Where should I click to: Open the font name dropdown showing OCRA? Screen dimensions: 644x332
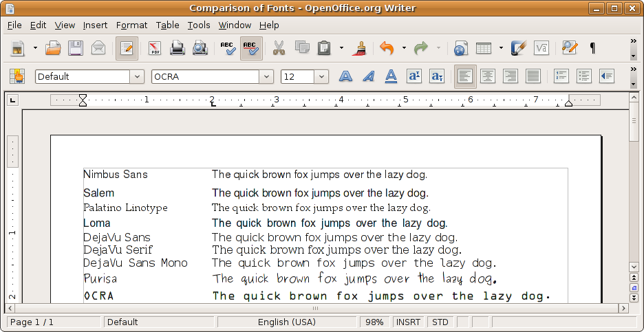266,77
